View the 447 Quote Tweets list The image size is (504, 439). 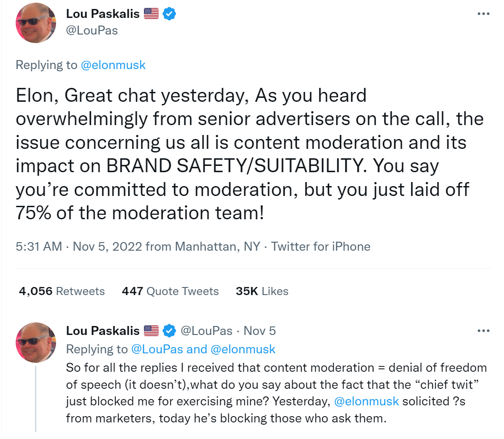170,291
